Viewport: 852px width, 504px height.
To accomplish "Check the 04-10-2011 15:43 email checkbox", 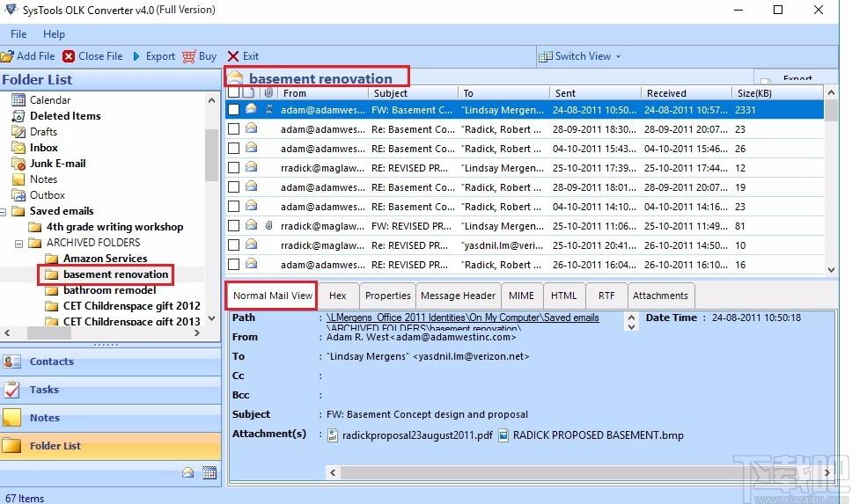I will click(x=233, y=149).
